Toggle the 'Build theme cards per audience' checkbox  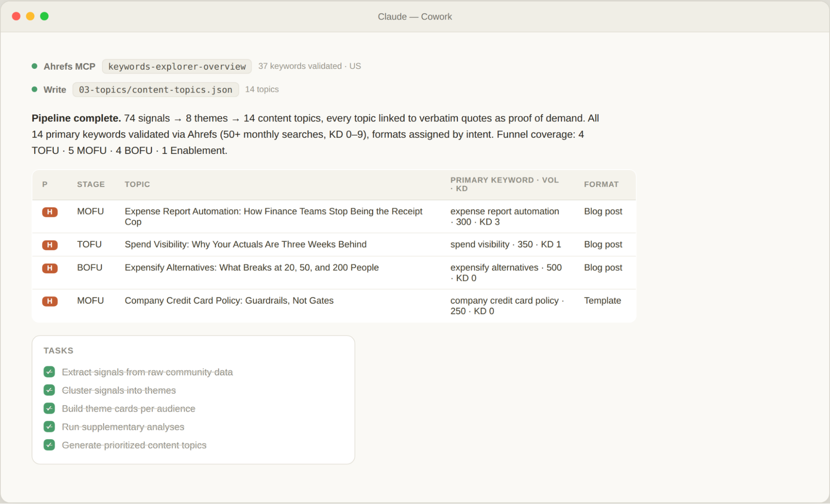[x=49, y=409]
